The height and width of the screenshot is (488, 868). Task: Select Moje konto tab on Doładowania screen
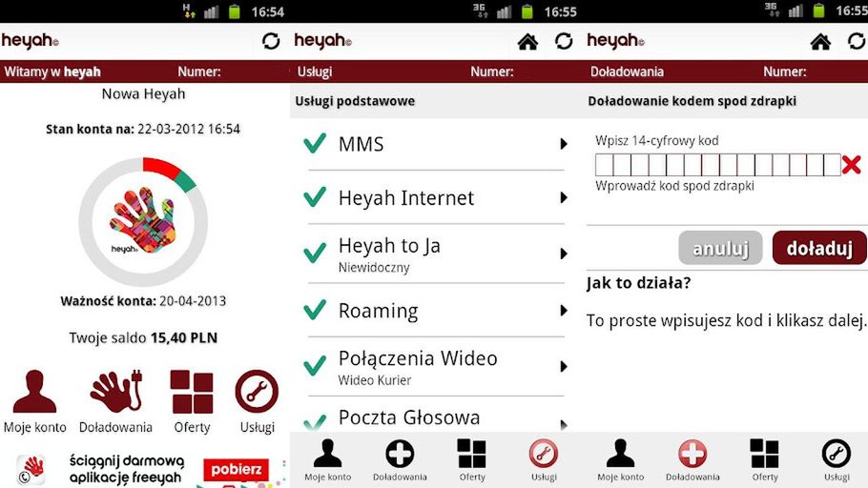[621, 460]
